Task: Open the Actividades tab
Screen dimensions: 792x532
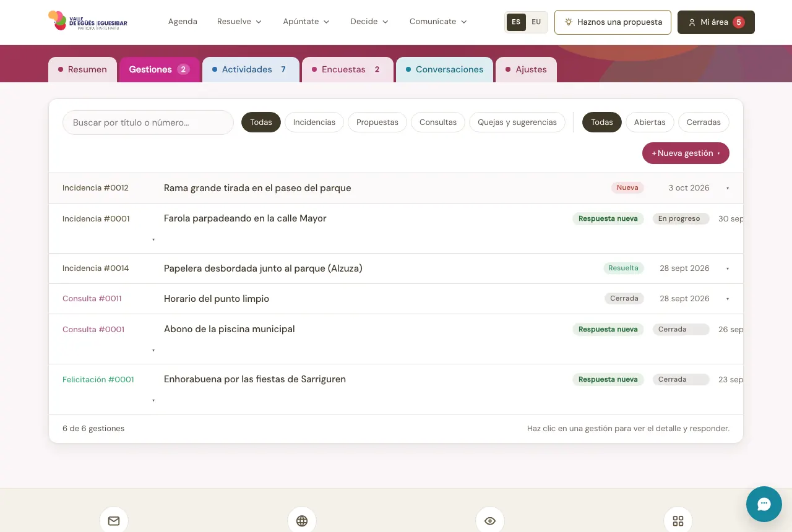Action: pyautogui.click(x=251, y=69)
